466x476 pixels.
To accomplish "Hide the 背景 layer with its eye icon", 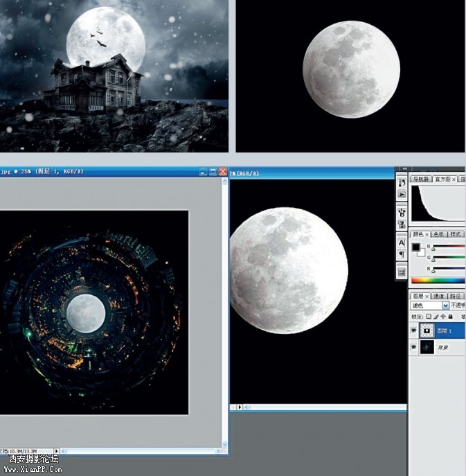I will point(413,346).
